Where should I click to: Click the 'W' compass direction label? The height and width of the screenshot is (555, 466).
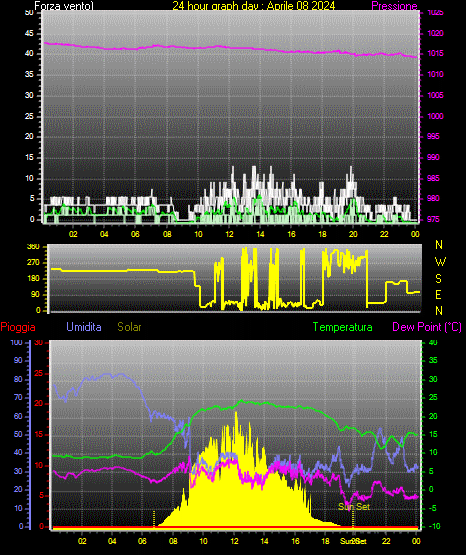point(440,262)
